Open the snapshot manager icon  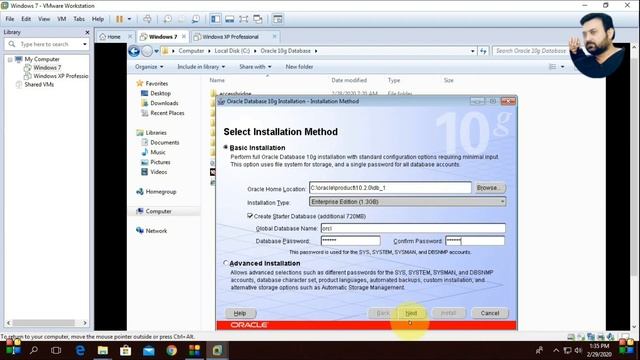(196, 19)
